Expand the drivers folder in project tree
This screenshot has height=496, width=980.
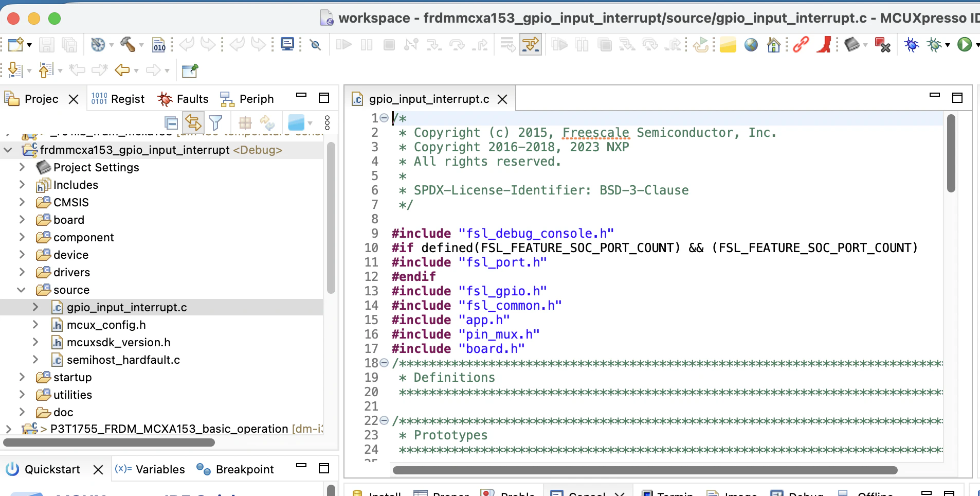(x=22, y=272)
